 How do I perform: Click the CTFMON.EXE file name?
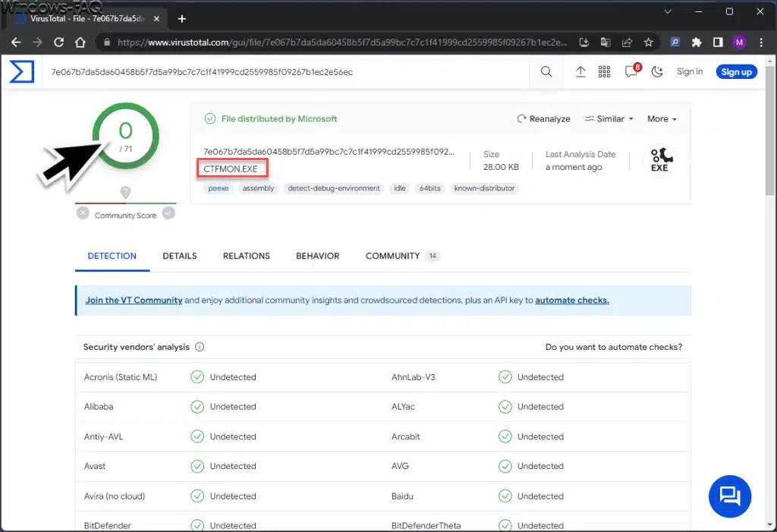(231, 168)
